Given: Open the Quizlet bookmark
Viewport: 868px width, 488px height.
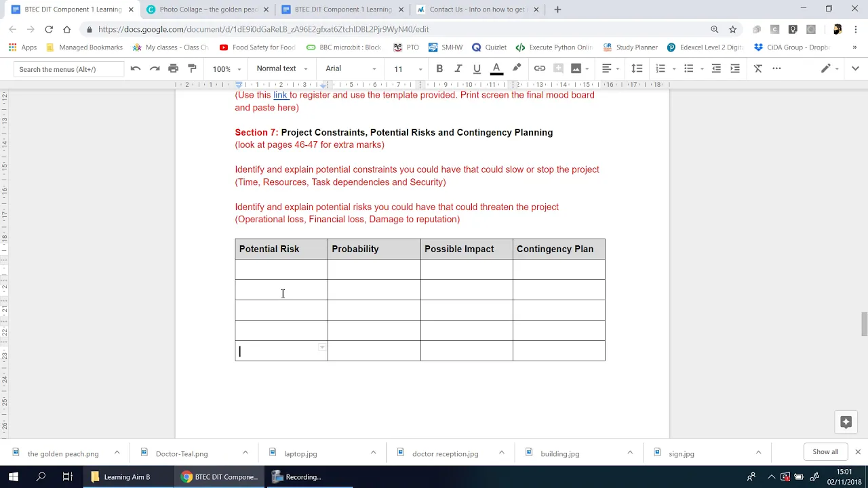Looking at the screenshot, I should (489, 47).
